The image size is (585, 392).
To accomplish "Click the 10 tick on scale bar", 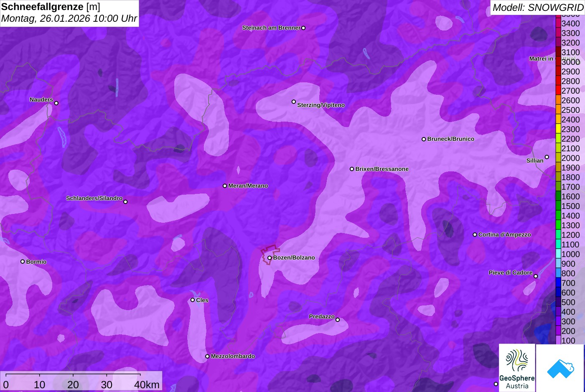I will tap(40, 384).
